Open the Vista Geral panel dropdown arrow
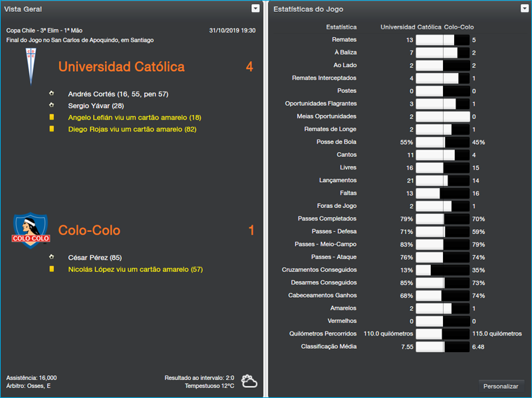Viewport: 532px width, 398px height. coord(255,9)
